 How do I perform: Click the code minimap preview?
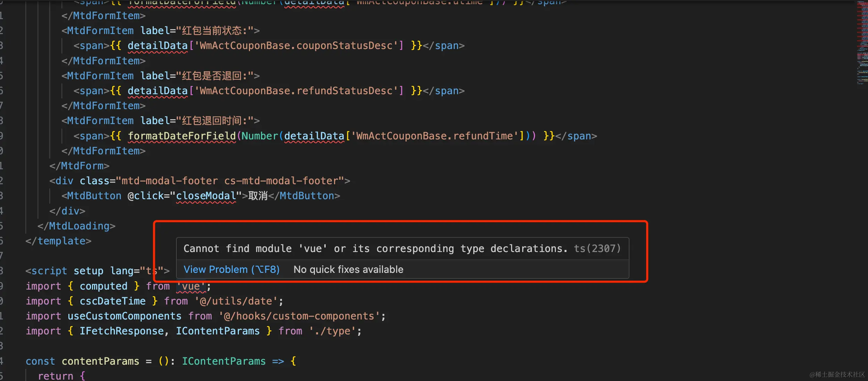pyautogui.click(x=862, y=42)
